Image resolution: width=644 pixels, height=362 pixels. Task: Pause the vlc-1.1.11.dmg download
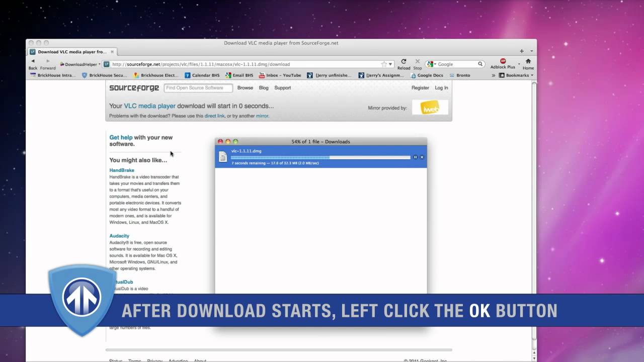pyautogui.click(x=416, y=157)
